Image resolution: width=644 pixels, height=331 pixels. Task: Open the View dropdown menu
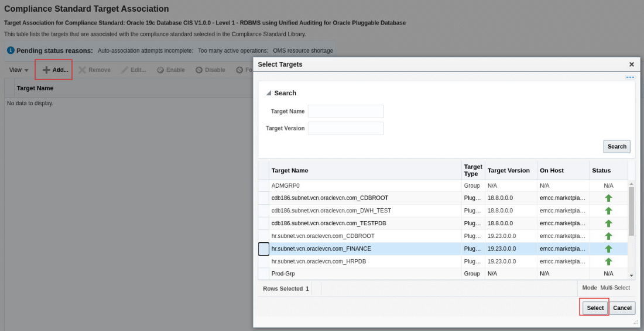19,70
